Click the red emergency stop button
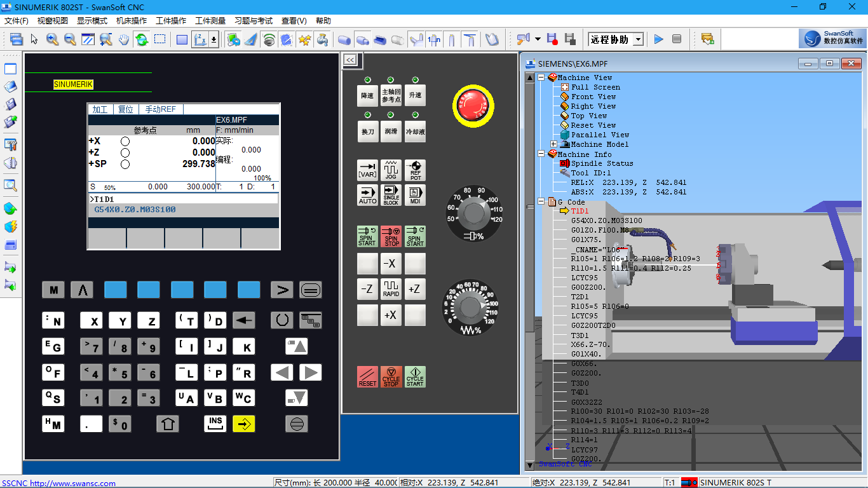The width and height of the screenshot is (868, 488). click(472, 105)
